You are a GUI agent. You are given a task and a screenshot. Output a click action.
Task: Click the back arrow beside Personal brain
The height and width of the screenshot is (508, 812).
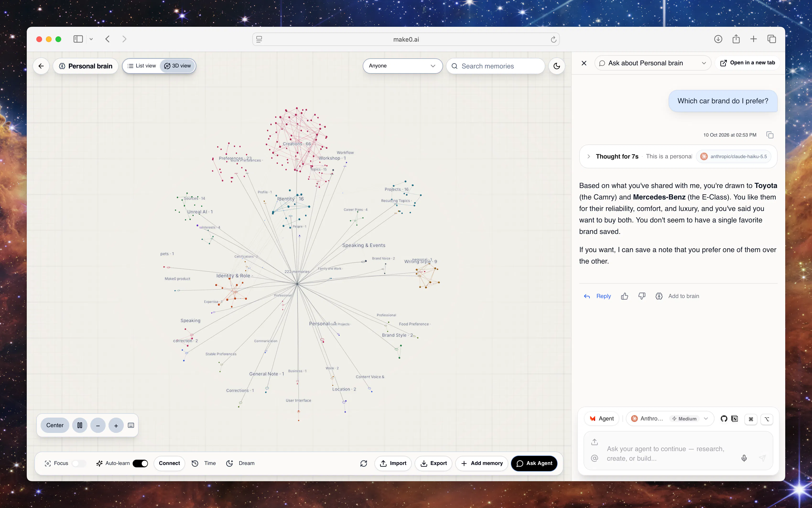point(41,66)
